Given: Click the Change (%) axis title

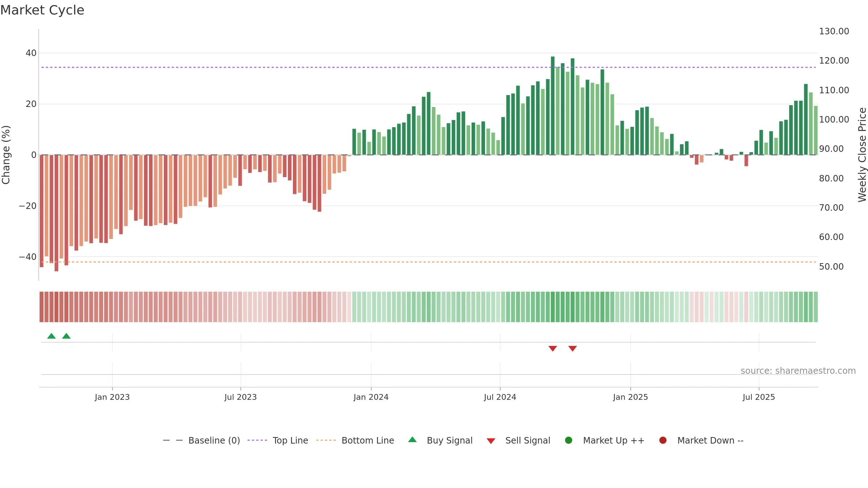Looking at the screenshot, I should point(6,155).
